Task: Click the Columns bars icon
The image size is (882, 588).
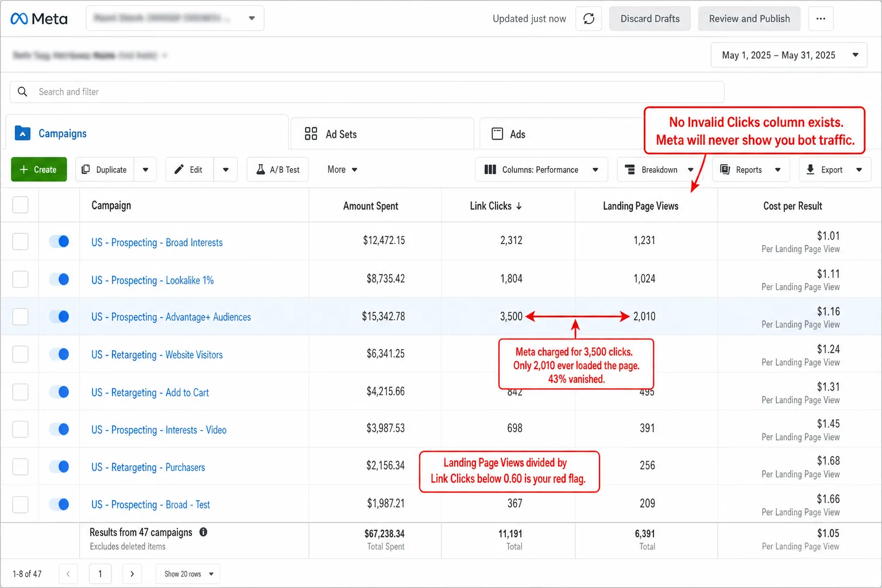Action: click(490, 169)
